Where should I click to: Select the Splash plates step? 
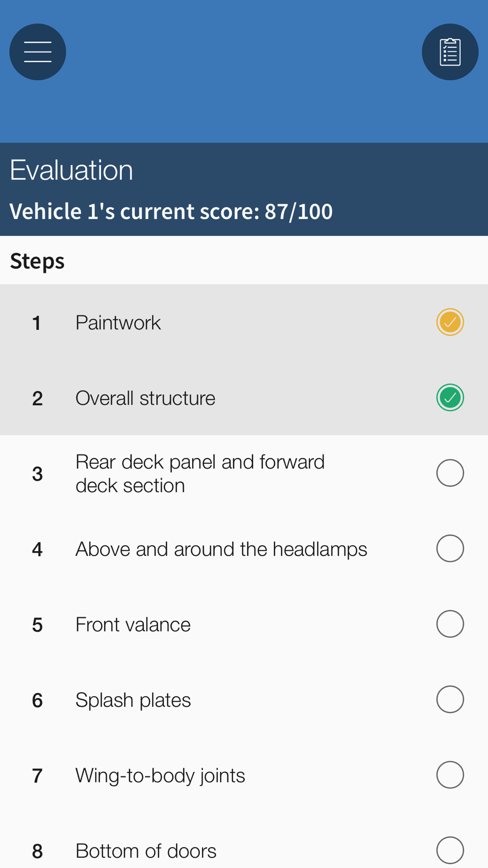coord(244,700)
